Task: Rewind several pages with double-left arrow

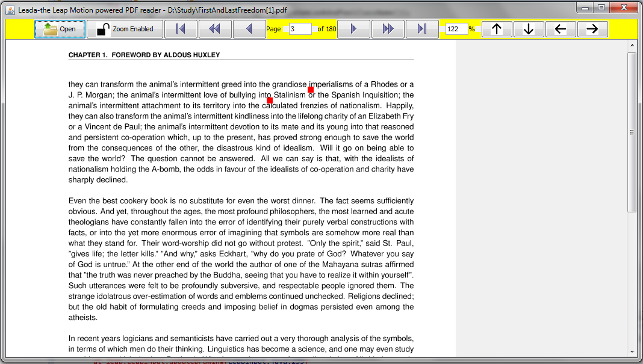Action: (x=214, y=29)
